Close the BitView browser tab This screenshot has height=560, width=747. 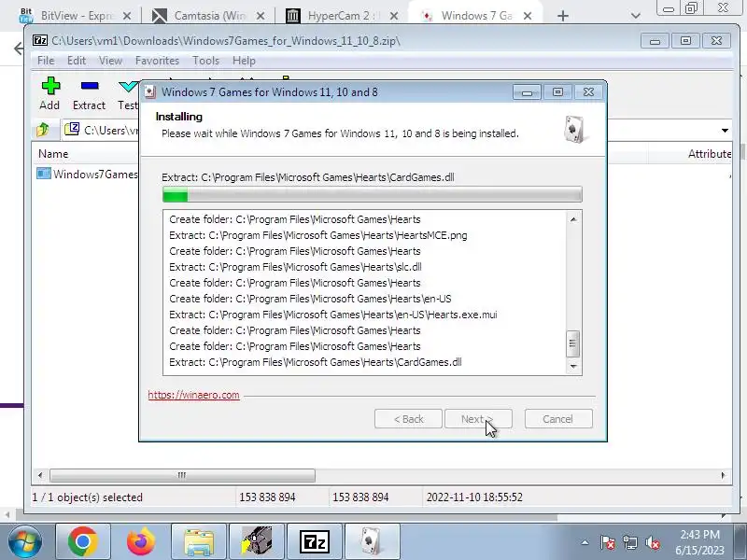[127, 16]
